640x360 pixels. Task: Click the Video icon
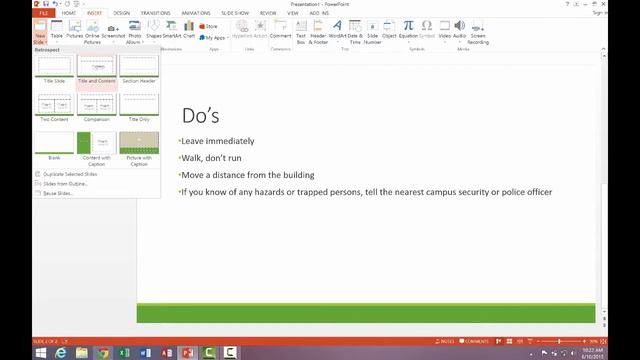click(444, 26)
